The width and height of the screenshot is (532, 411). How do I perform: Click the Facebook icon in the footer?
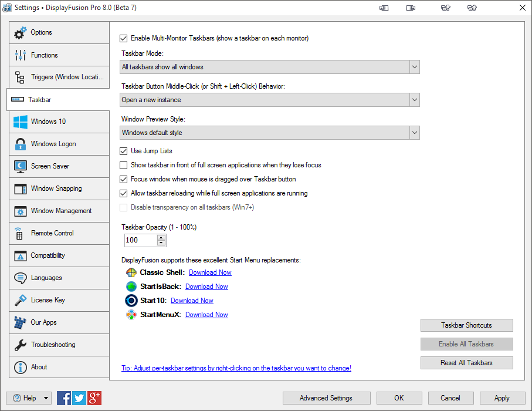pyautogui.click(x=64, y=397)
